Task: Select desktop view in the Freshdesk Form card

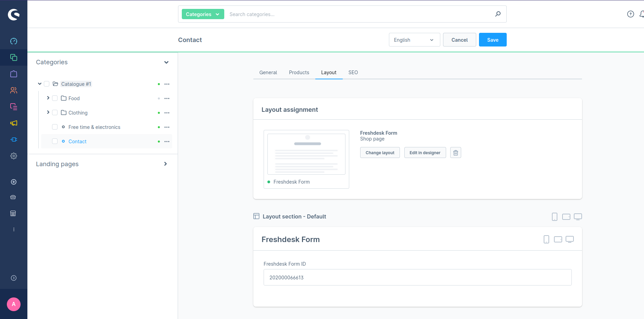Action: tap(570, 239)
